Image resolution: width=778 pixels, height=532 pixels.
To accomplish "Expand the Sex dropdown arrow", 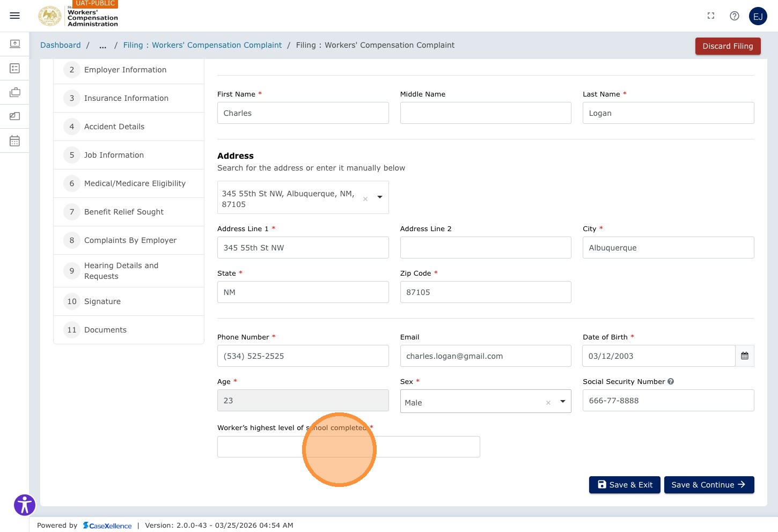I will pos(563,401).
